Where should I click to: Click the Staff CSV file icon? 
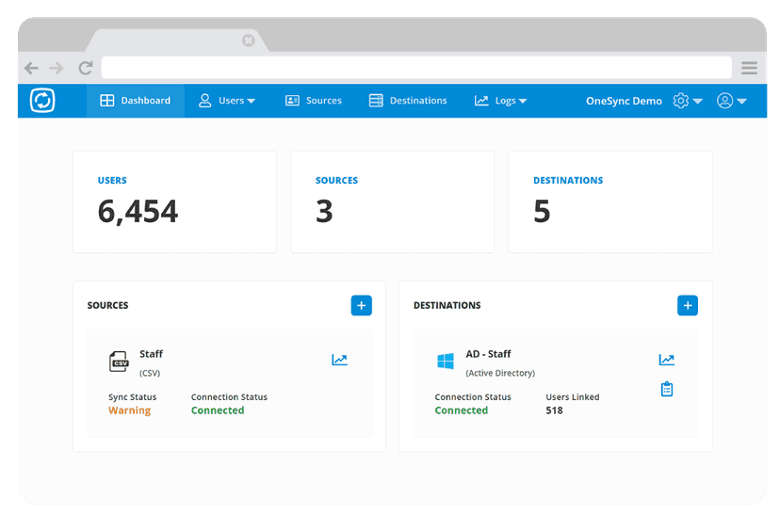tap(119, 362)
